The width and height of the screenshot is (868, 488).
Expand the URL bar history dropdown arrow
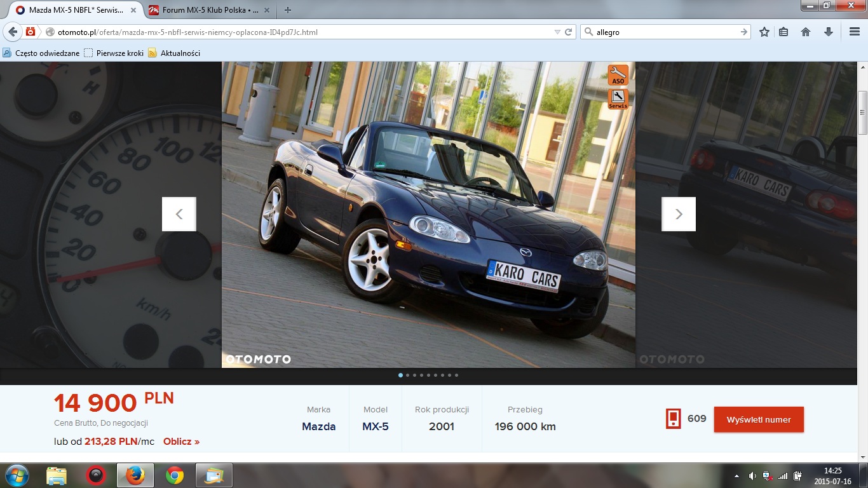click(557, 32)
